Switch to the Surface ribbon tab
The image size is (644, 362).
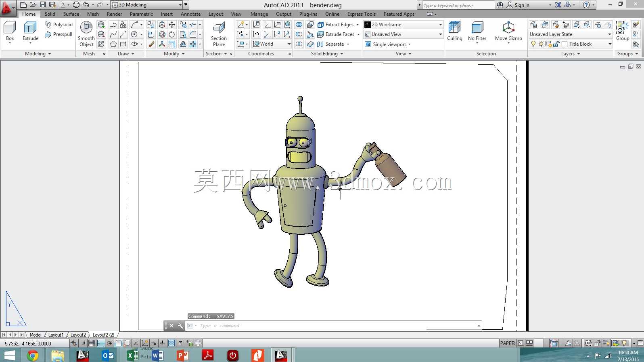(x=71, y=14)
